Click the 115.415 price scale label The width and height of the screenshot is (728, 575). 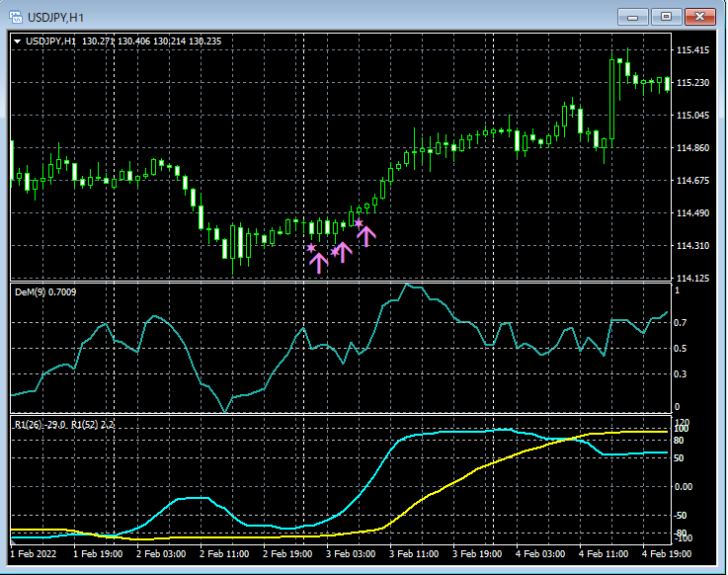click(693, 50)
